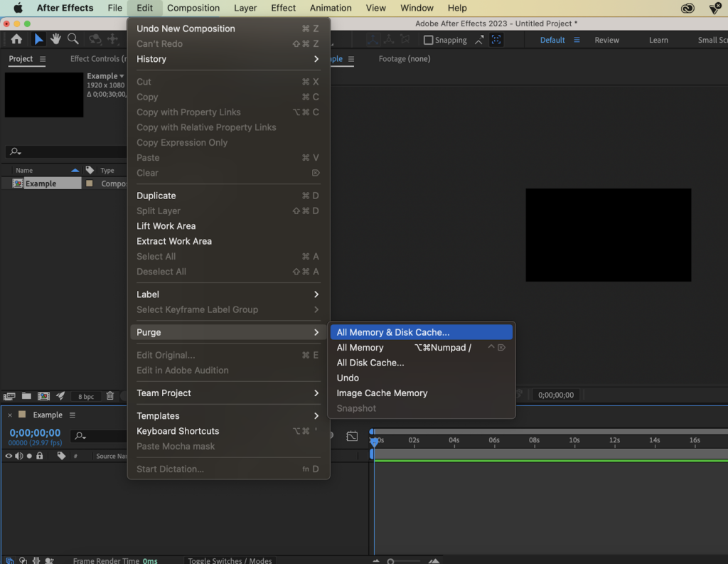Open the Composition menu in menu bar
This screenshot has height=564, width=728.
click(193, 8)
